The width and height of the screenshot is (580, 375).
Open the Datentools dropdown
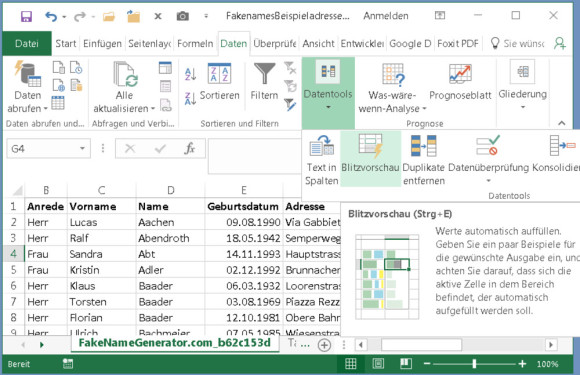[328, 92]
